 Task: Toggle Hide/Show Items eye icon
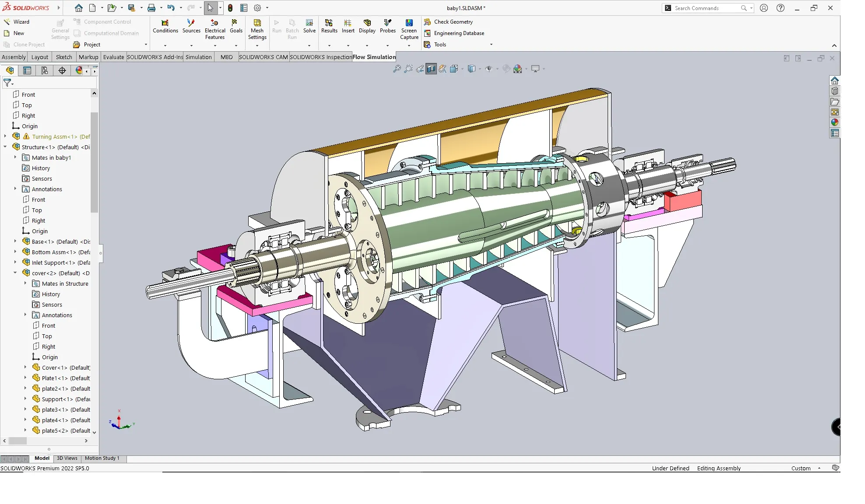click(489, 69)
